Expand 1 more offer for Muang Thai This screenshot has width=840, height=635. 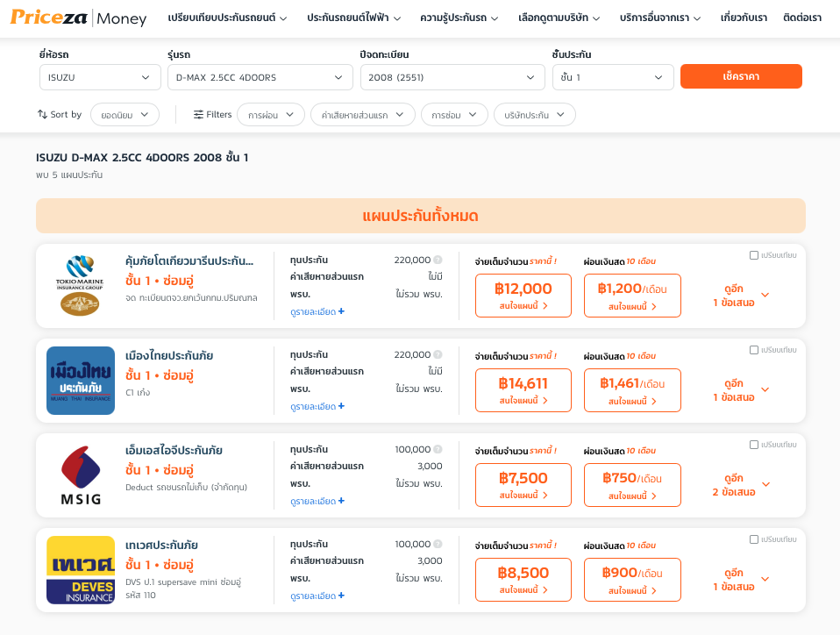pos(741,390)
